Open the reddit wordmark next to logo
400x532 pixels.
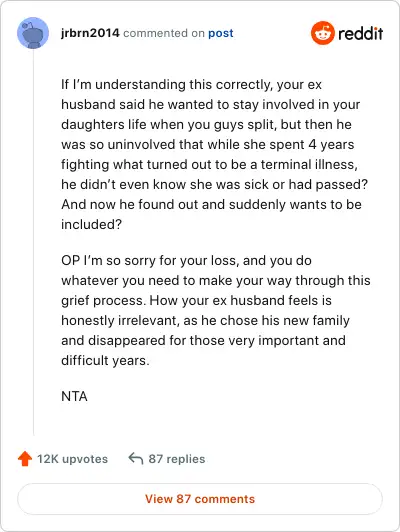click(x=361, y=33)
